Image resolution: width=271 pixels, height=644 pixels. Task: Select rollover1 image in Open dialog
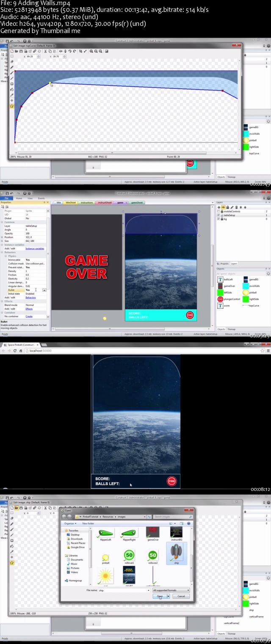coord(129,556)
